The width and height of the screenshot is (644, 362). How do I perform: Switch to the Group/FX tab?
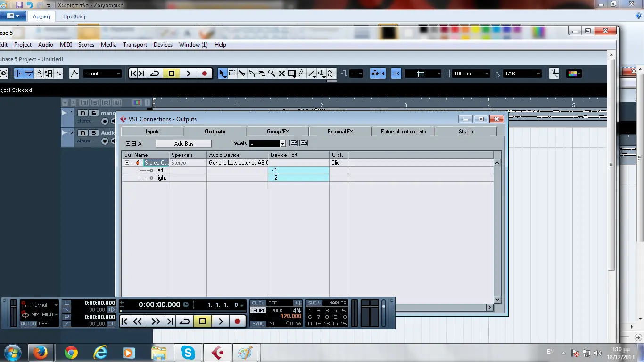(278, 132)
